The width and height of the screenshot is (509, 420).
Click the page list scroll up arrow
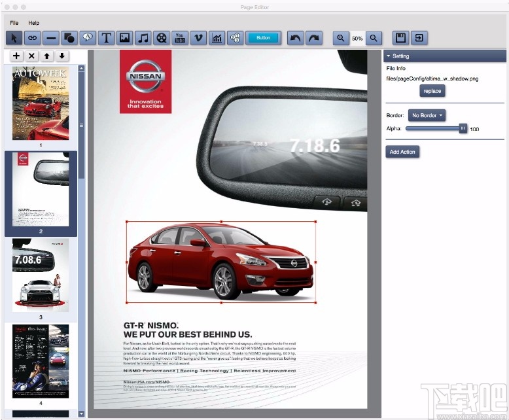coord(82,68)
